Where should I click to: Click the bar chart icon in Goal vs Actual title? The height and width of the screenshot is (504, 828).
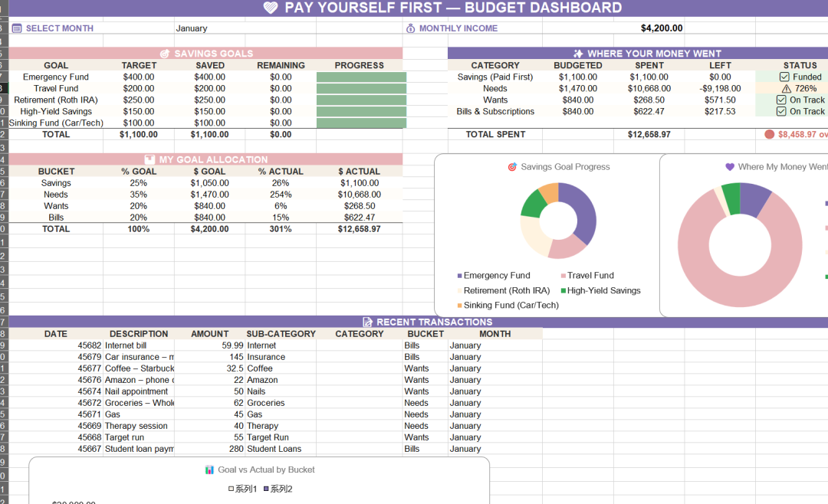(x=209, y=470)
